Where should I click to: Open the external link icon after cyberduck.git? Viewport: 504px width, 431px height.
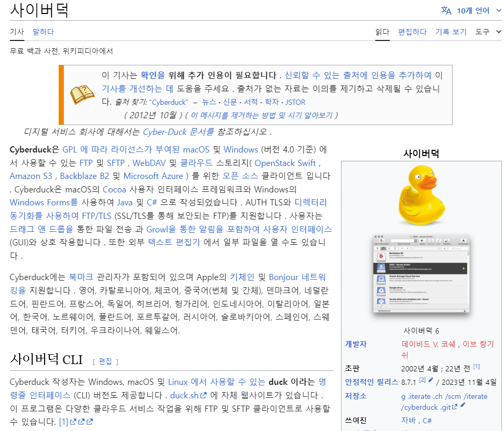pos(455,406)
